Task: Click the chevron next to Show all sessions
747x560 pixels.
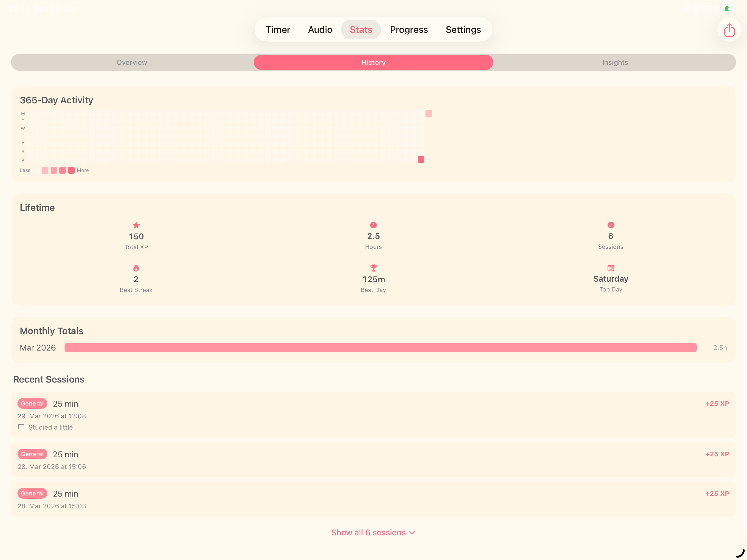Action: pos(412,533)
